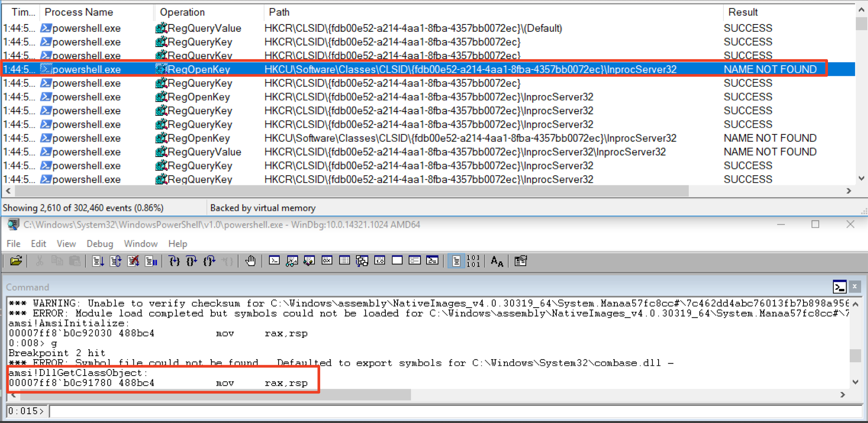Open the Watch window via glasses icon
This screenshot has height=423, width=868.
[x=292, y=261]
